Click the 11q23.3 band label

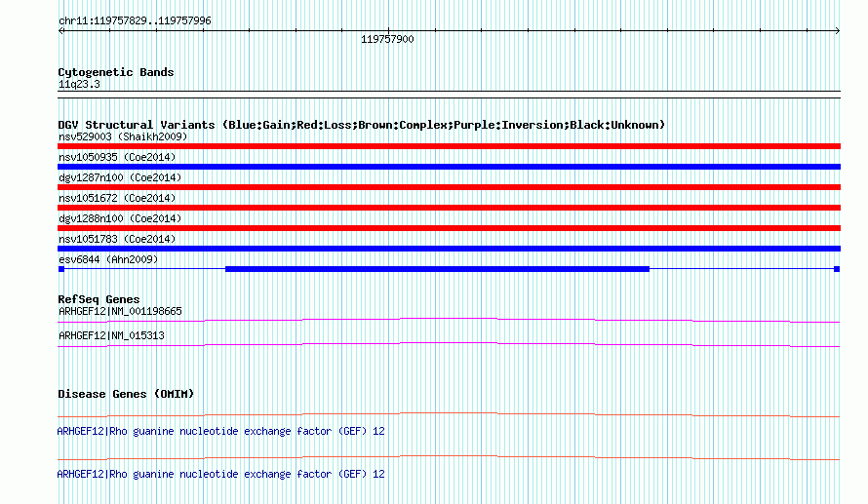(79, 84)
